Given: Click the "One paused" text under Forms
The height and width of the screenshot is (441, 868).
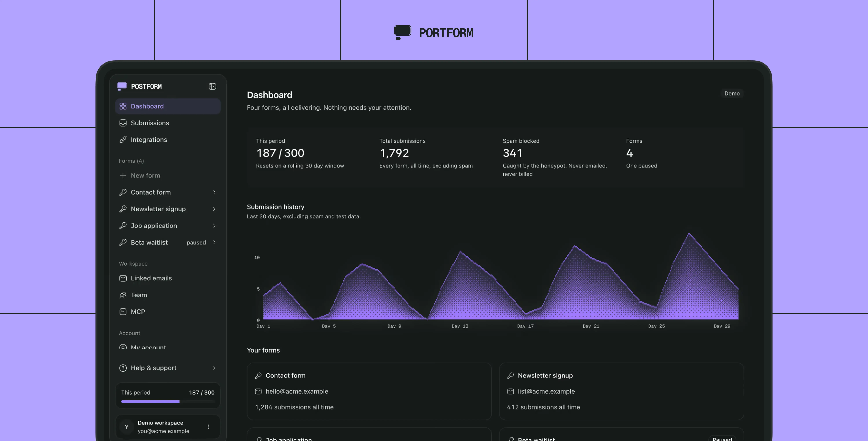Looking at the screenshot, I should click(642, 166).
